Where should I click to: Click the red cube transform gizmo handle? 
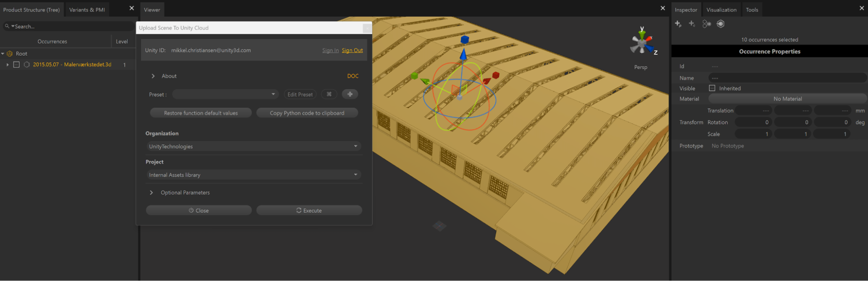click(x=495, y=75)
